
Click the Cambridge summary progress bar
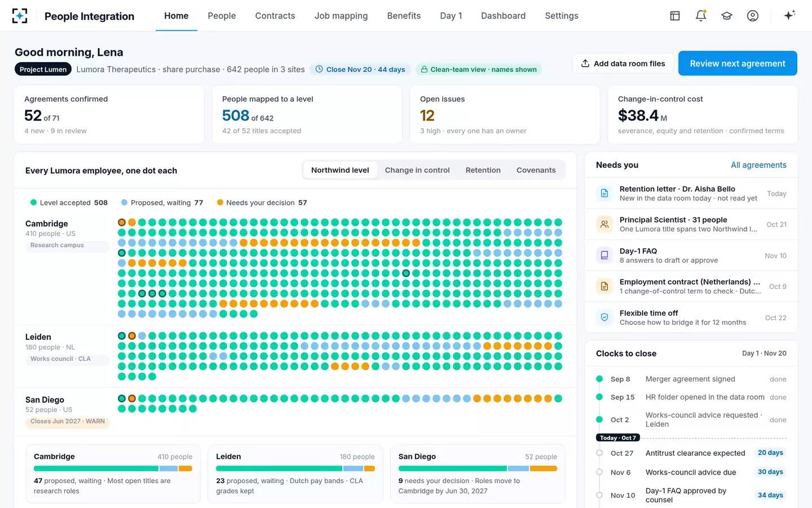click(x=113, y=468)
